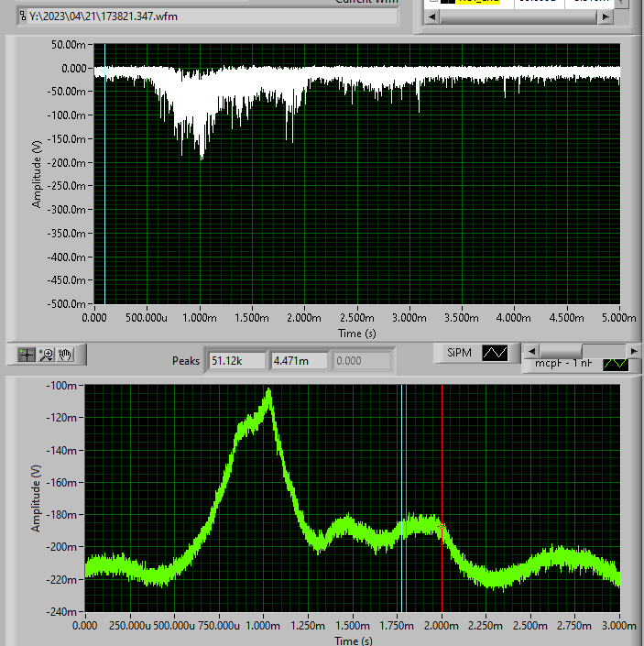
Task: Select the cursor movement crosshair tool
Action: (x=27, y=355)
